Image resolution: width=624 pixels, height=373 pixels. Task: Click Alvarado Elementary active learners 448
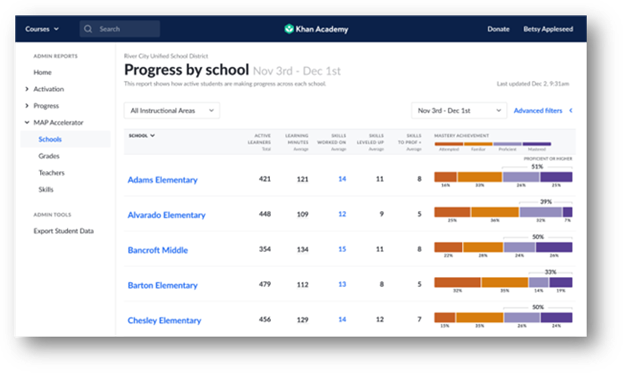pyautogui.click(x=265, y=214)
